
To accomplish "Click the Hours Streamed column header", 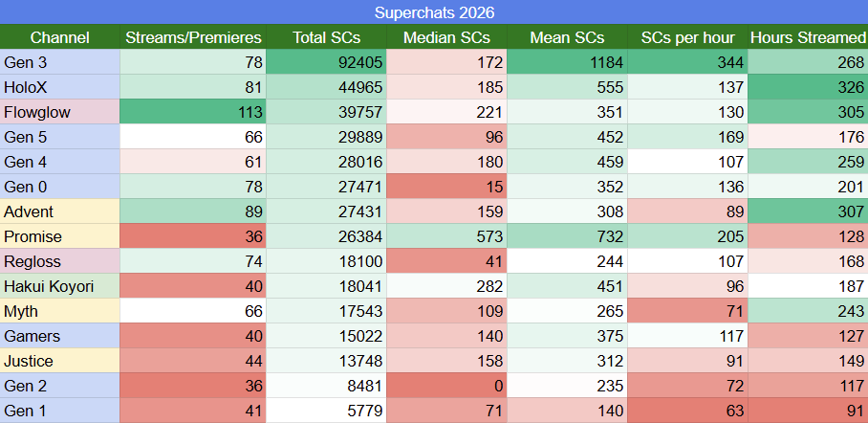I will coord(808,37).
